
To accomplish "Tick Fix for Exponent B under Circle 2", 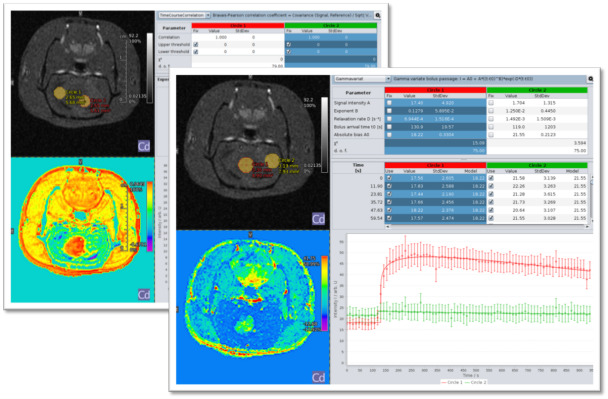I will tap(491, 111).
